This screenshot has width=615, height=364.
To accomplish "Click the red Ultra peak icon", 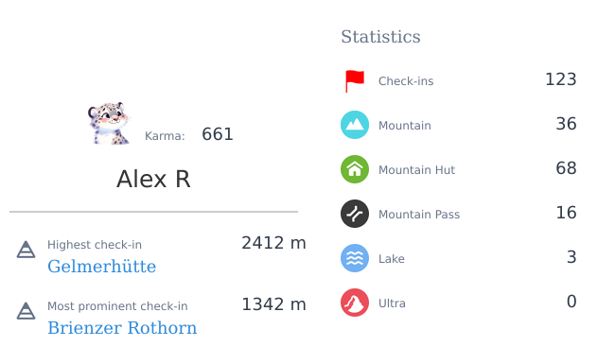I will [355, 303].
